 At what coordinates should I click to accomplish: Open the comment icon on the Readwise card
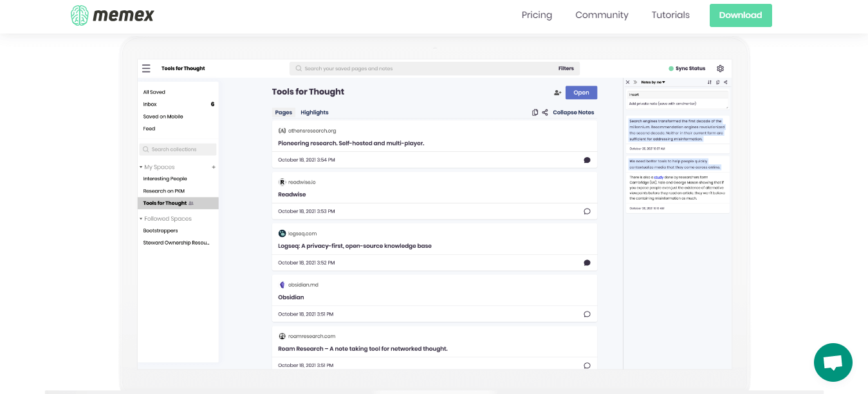[x=587, y=211]
